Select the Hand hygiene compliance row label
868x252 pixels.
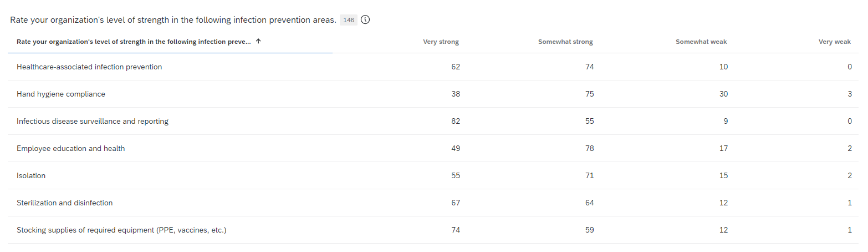pyautogui.click(x=61, y=94)
